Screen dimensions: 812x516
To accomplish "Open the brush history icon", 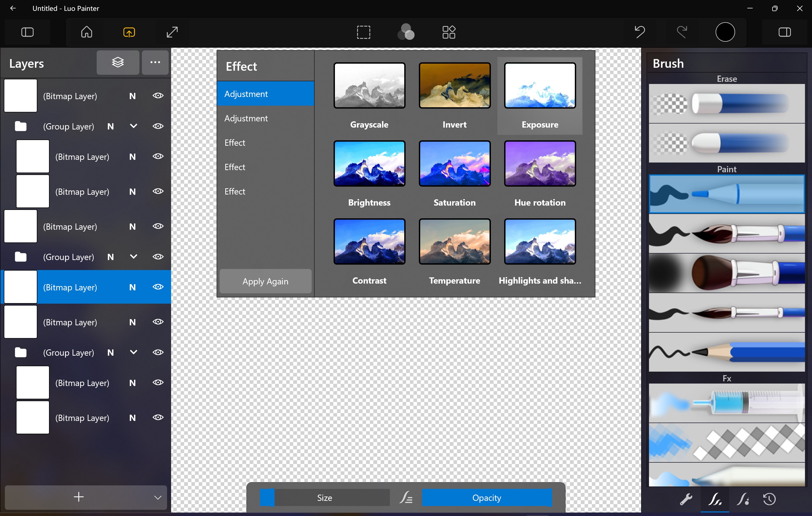I will click(x=770, y=499).
